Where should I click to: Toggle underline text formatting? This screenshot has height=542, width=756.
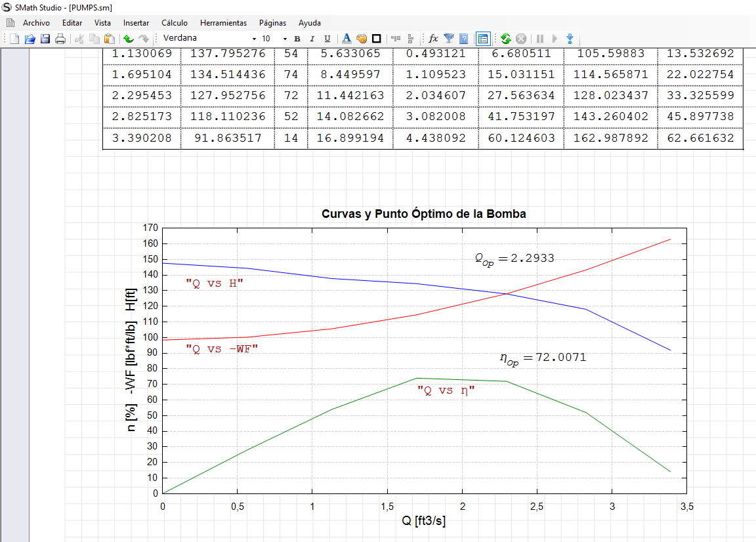[327, 39]
